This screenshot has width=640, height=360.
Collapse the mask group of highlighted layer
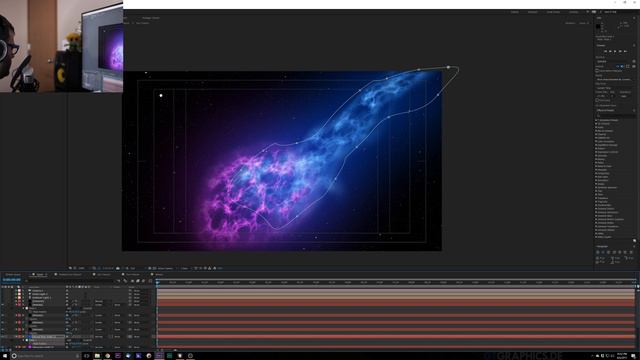23,340
